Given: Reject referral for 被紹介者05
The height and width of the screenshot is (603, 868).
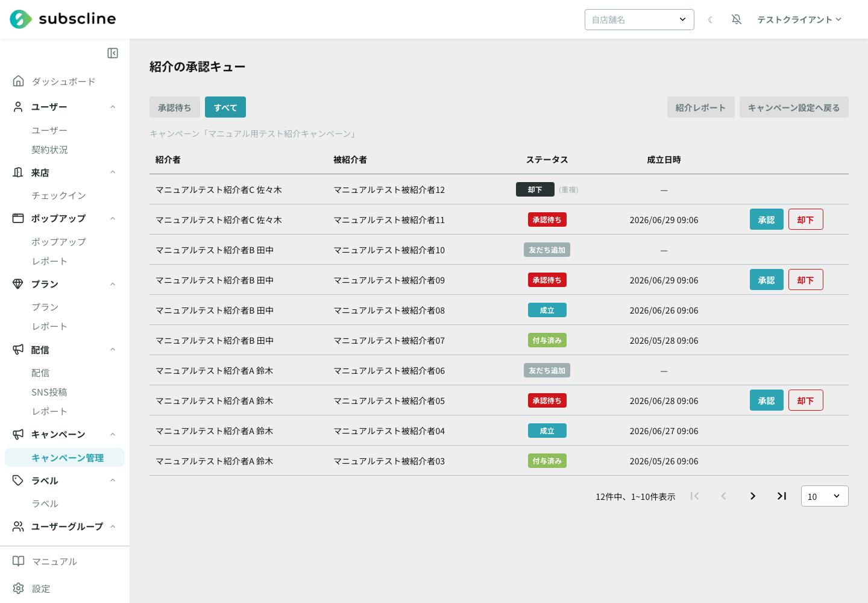Looking at the screenshot, I should (x=806, y=400).
